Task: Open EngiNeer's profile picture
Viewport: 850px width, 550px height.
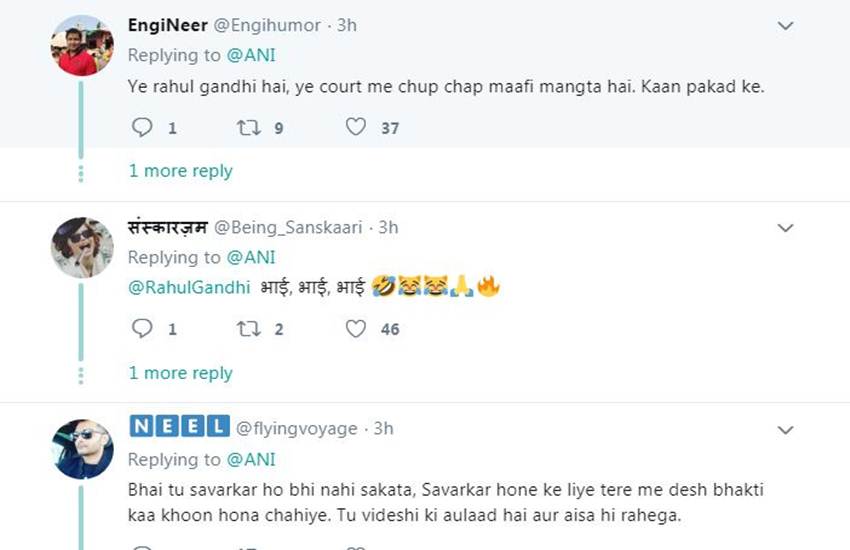Action: (82, 46)
